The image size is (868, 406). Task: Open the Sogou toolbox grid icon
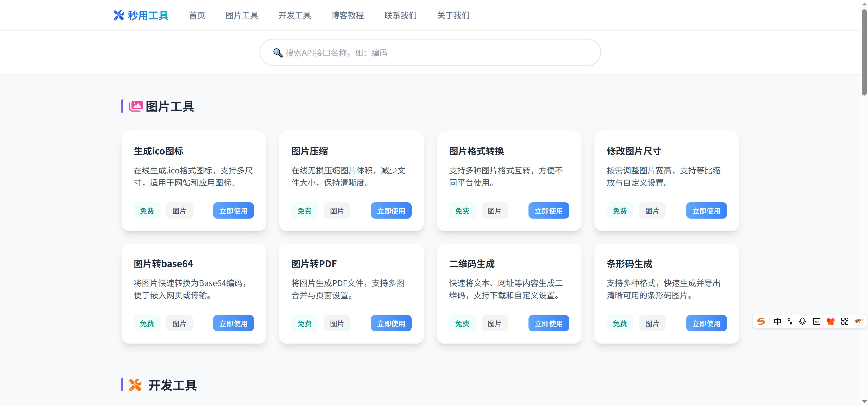click(845, 321)
